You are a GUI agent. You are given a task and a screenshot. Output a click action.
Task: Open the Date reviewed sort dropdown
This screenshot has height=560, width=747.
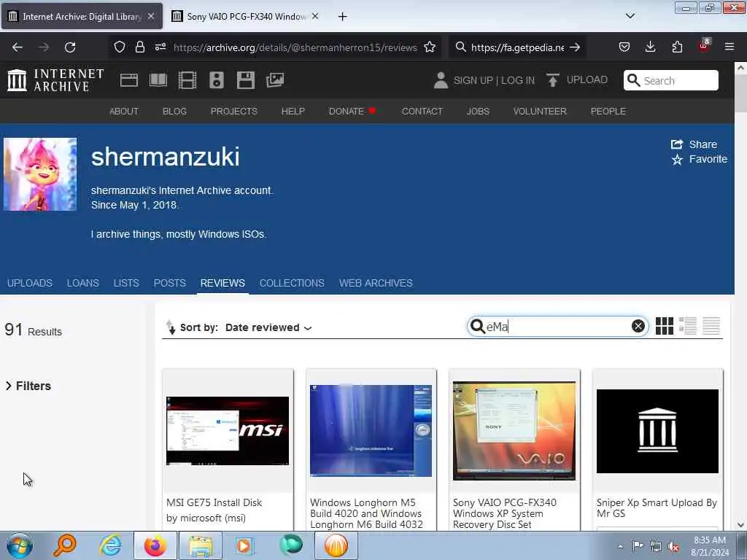268,327
